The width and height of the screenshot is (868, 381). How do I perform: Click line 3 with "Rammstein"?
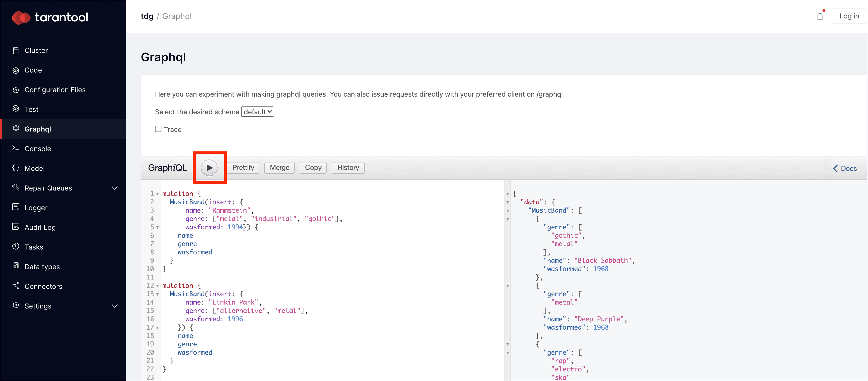pyautogui.click(x=220, y=211)
